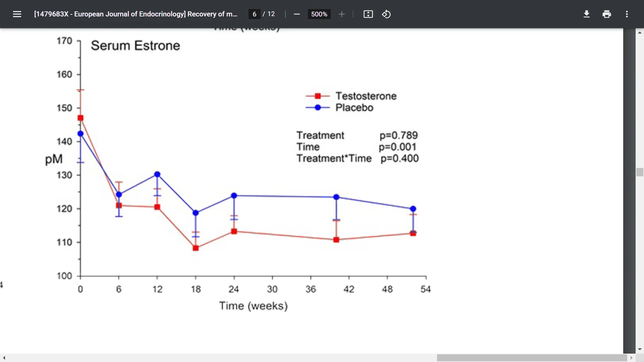644x362 pixels.
Task: Click the blue circle Placebo legend marker
Action: [x=318, y=108]
